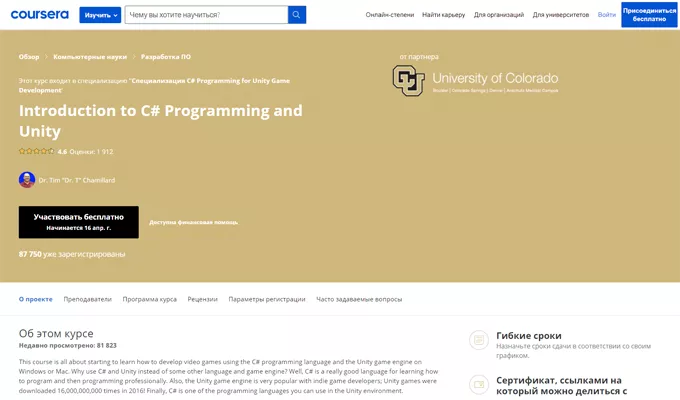This screenshot has width=680, height=400.
Task: Click Участвовать бесплатно enroll button
Action: [78, 222]
